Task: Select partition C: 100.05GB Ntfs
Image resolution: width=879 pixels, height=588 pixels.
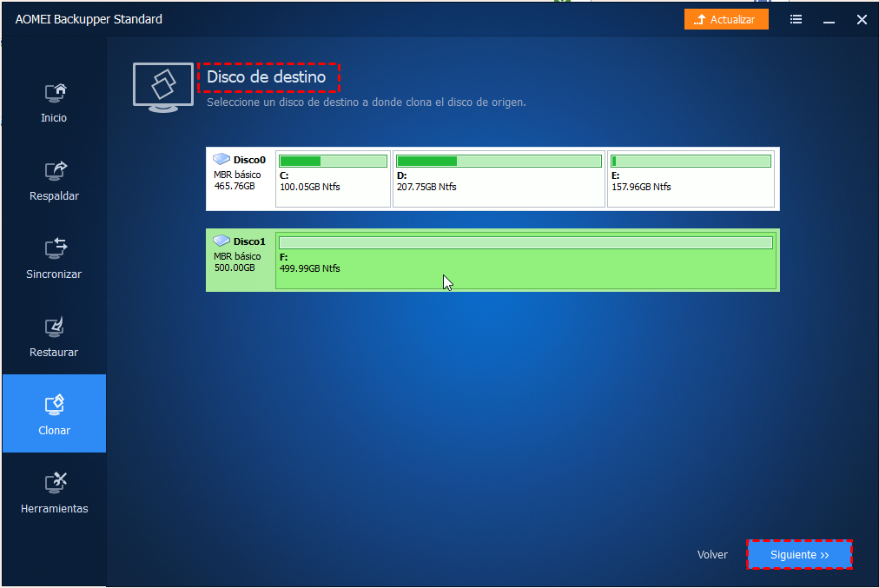Action: (x=333, y=180)
